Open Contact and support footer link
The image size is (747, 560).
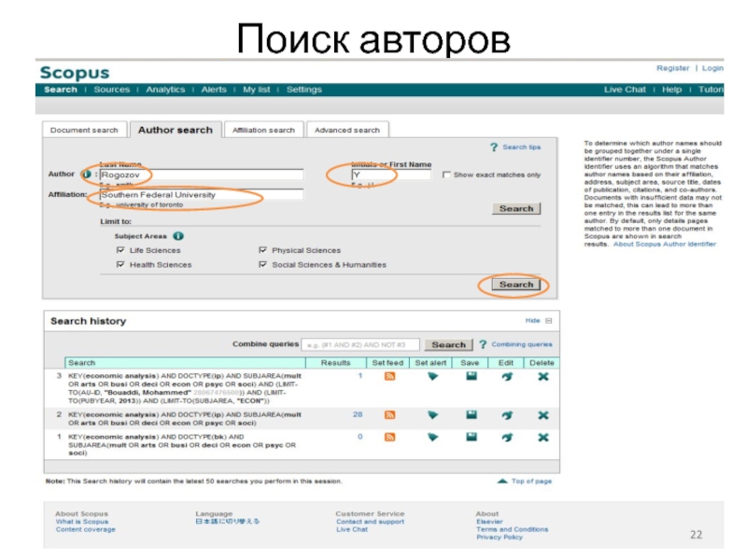[370, 522]
